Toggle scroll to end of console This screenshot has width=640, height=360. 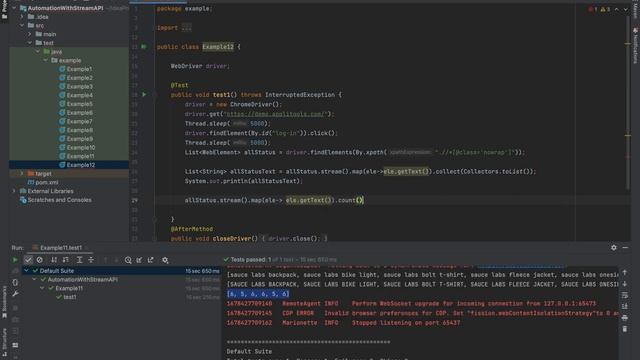pos(625,306)
